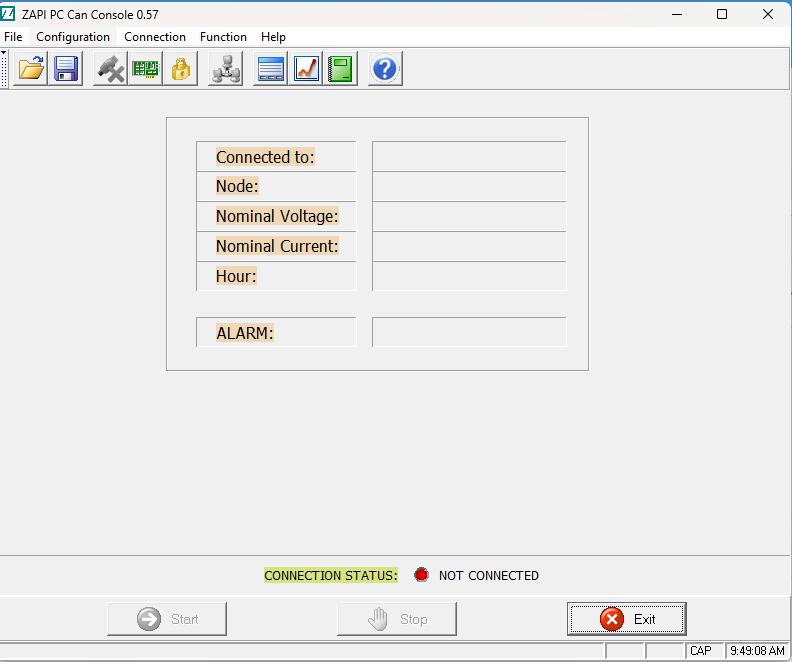792x662 pixels.
Task: Click the ALARM value field
Action: pos(469,332)
